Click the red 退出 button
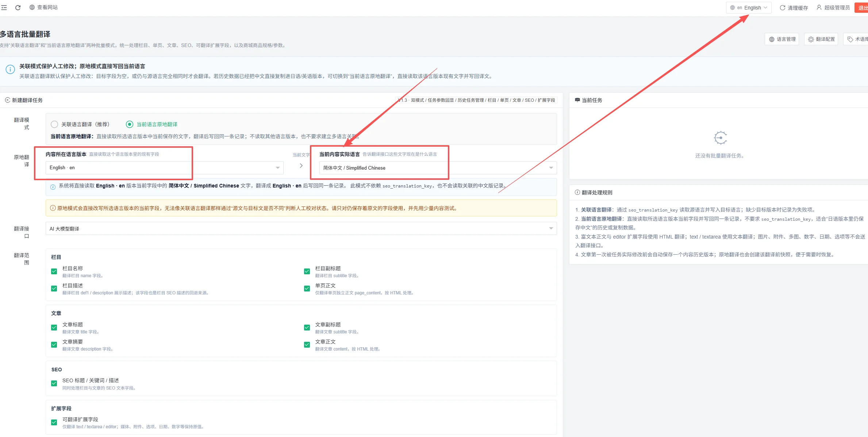This screenshot has height=437, width=868. click(862, 8)
